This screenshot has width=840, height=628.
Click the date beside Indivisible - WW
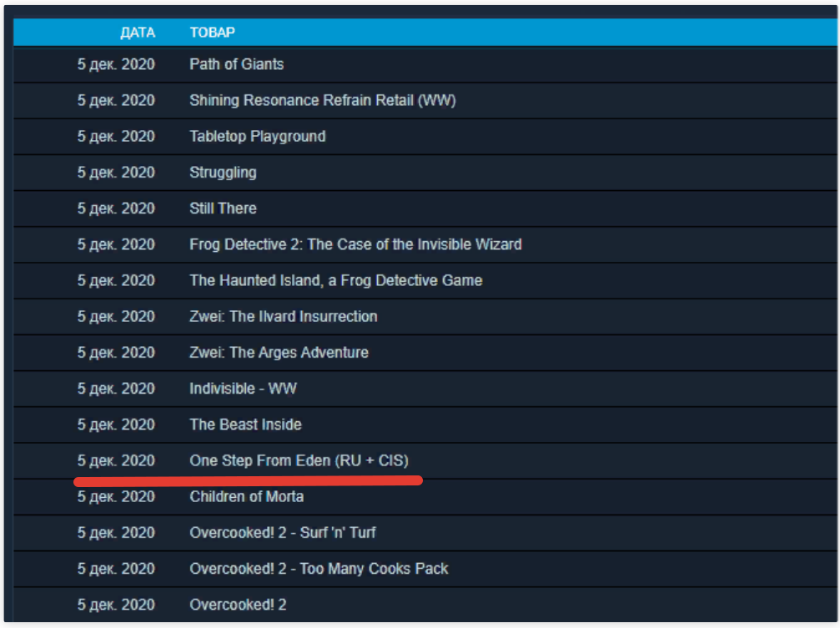[116, 389]
